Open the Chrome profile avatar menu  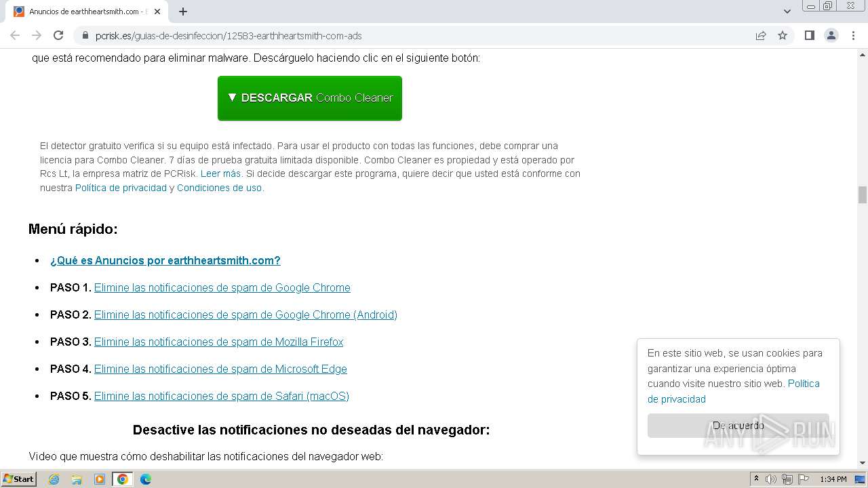[x=831, y=35]
